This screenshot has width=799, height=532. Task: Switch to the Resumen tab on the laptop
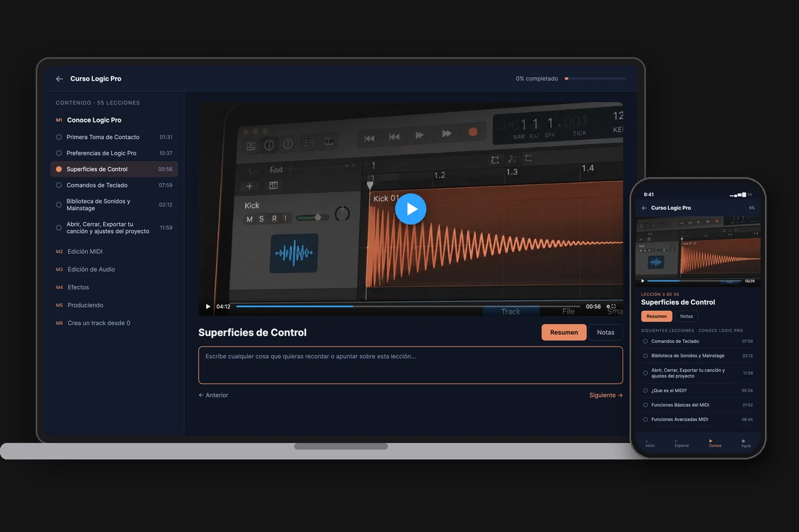click(x=564, y=332)
